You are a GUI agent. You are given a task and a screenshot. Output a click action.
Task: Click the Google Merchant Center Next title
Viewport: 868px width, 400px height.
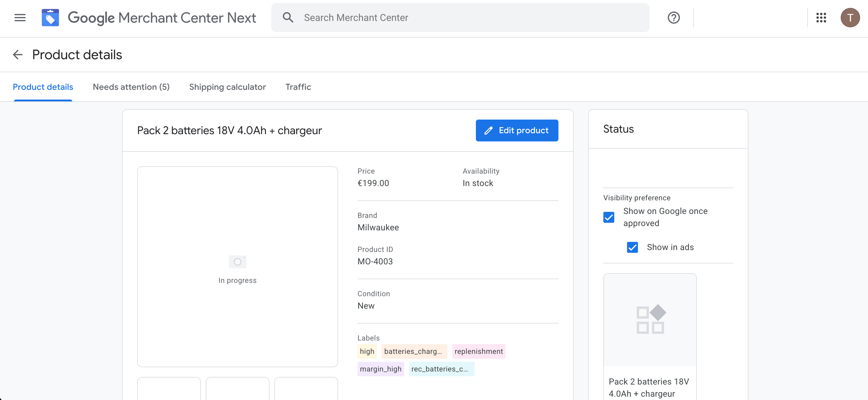[162, 18]
